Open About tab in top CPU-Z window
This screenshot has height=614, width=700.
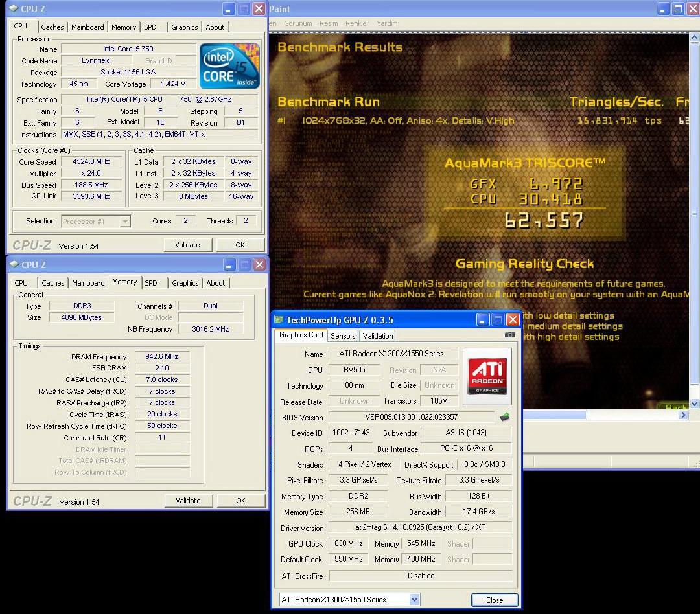click(x=215, y=27)
